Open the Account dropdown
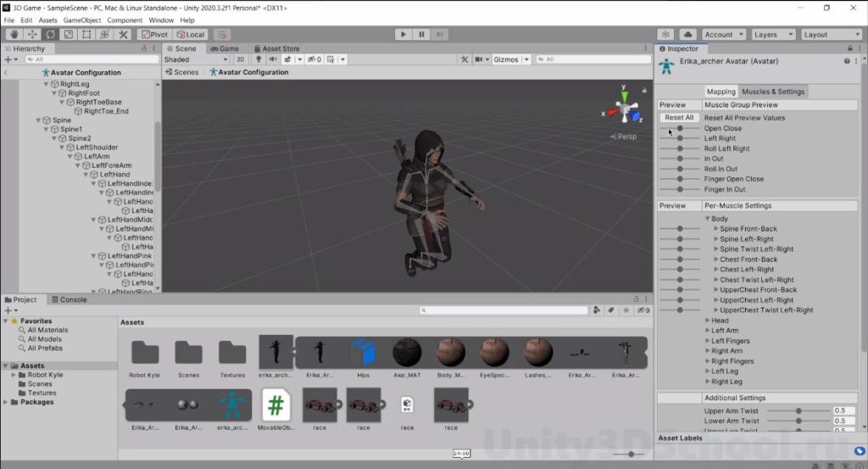Screen dimensions: 868x469 [724, 34]
